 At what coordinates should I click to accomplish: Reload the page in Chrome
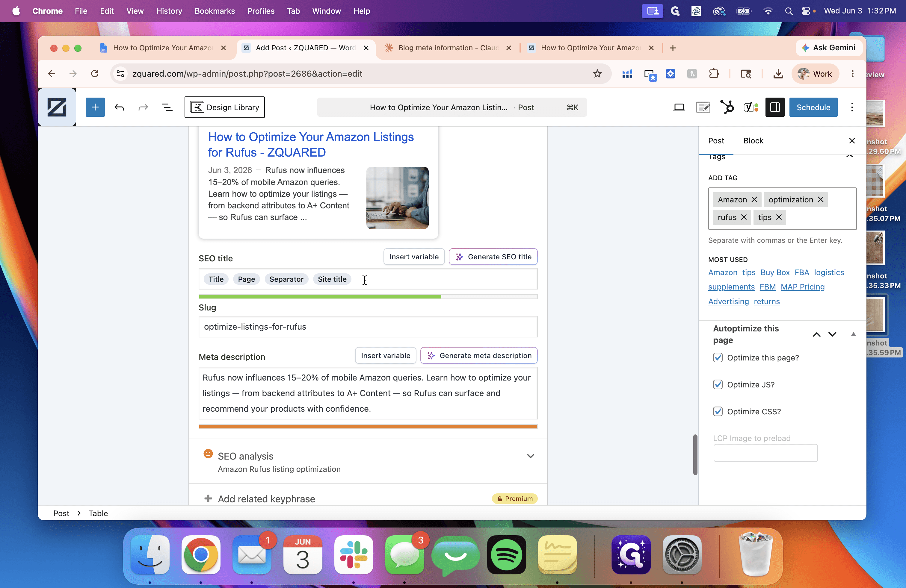coord(95,73)
